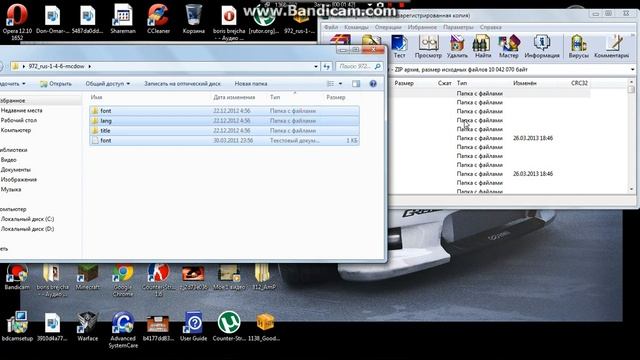
Task: Click the Explorer help question-mark icon
Action: click(373, 84)
